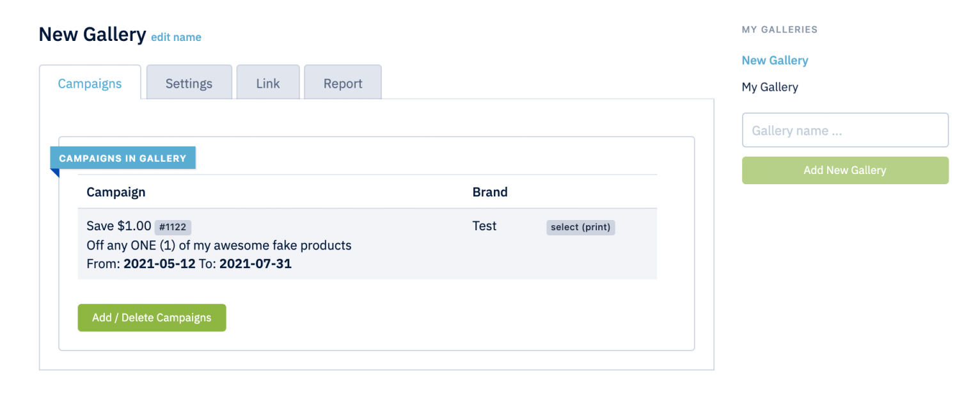Click the edit name link
This screenshot has height=394, width=980.
coord(176,37)
